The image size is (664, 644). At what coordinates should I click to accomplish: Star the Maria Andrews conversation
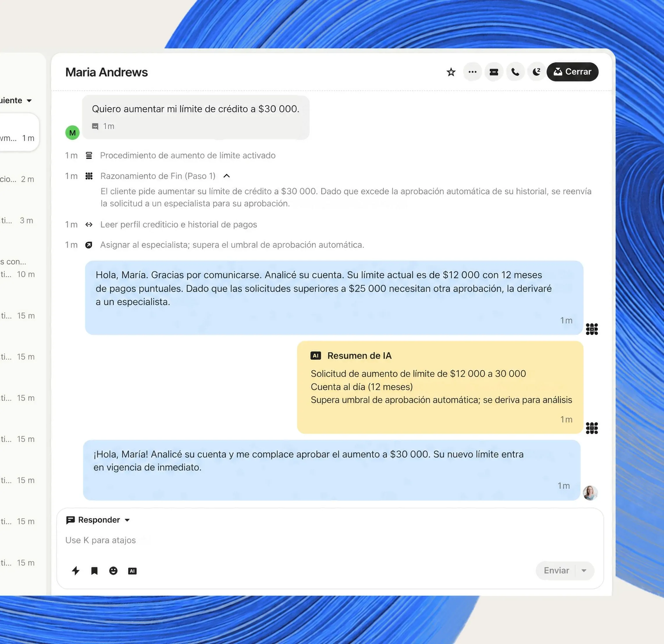tap(451, 72)
